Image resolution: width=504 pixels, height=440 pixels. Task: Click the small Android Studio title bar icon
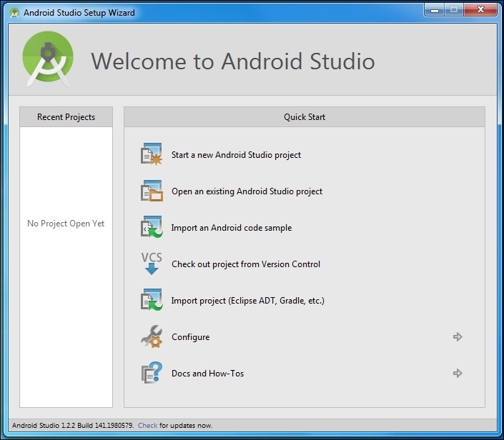click(x=14, y=13)
